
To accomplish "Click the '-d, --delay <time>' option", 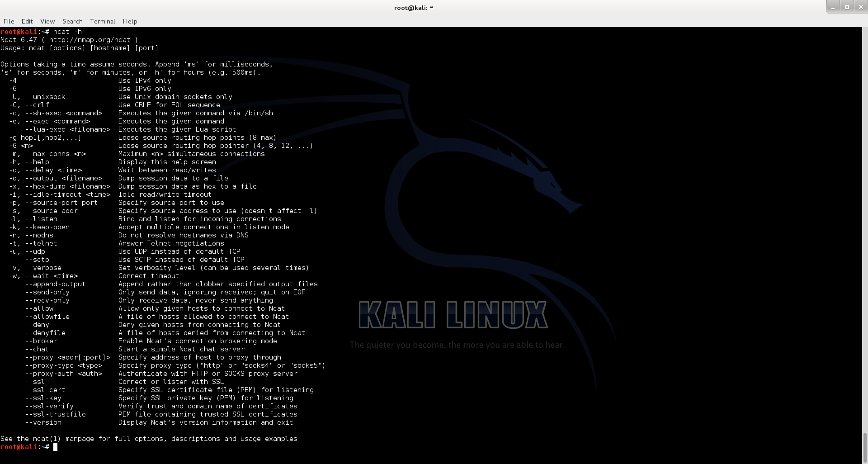I will [x=45, y=170].
